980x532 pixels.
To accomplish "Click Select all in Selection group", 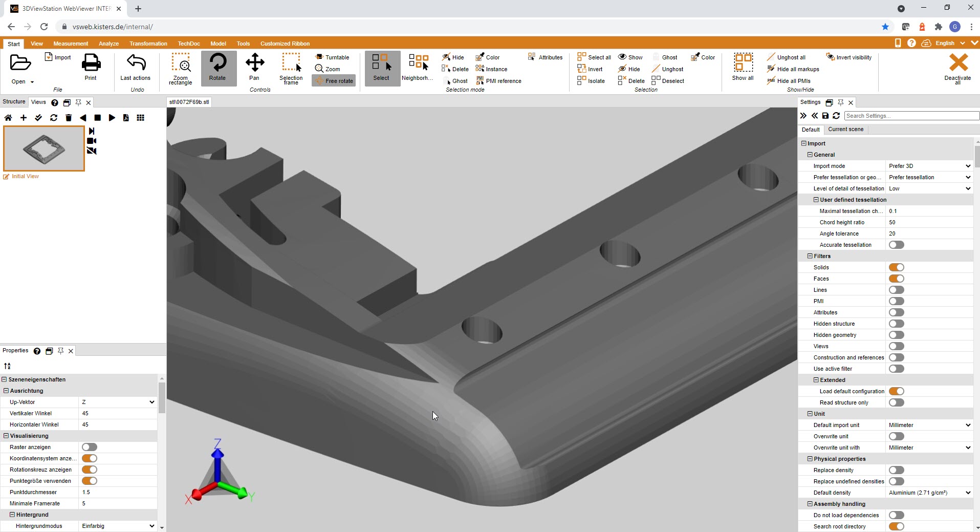I will point(594,57).
